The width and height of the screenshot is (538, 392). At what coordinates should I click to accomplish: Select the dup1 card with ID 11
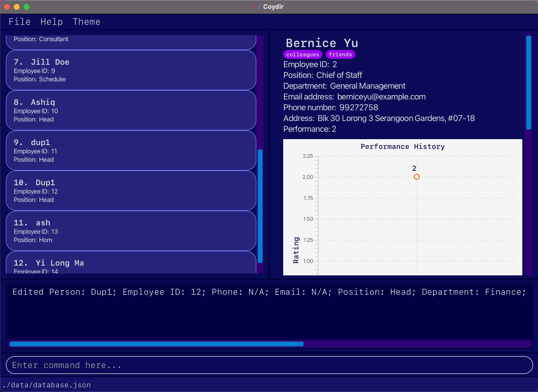(x=131, y=151)
